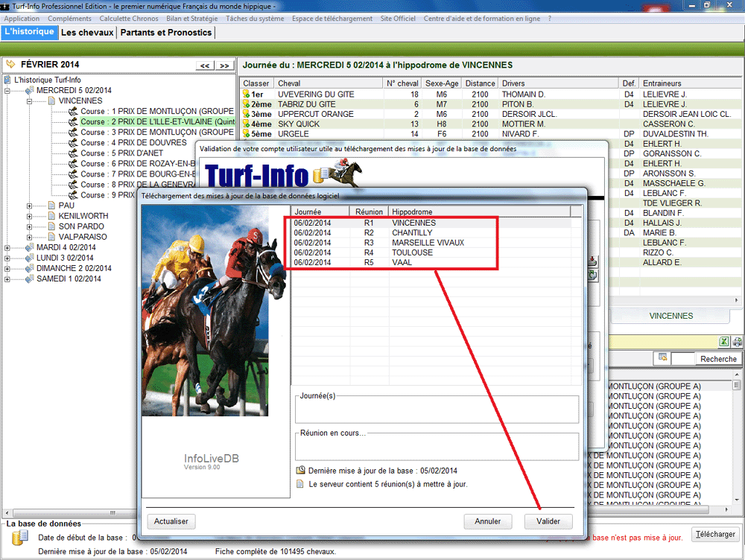Select the R2 CHANTILLY row in download list
Viewport: 745px width, 560px height.
pyautogui.click(x=435, y=233)
